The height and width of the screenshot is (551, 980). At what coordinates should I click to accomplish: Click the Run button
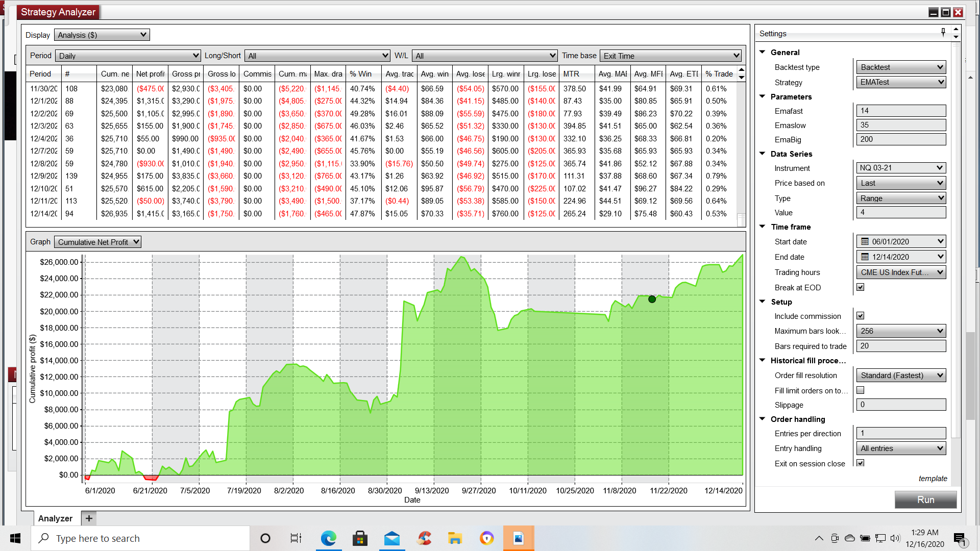925,500
